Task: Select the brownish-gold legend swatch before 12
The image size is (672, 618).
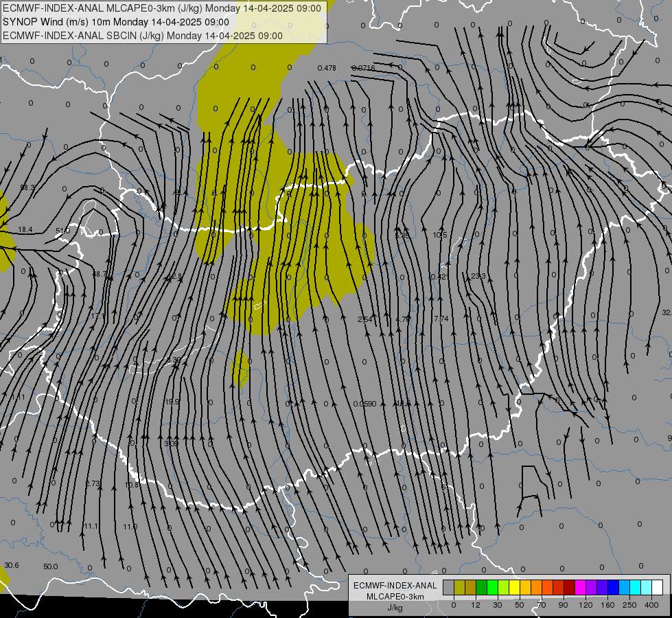Action: point(471,588)
